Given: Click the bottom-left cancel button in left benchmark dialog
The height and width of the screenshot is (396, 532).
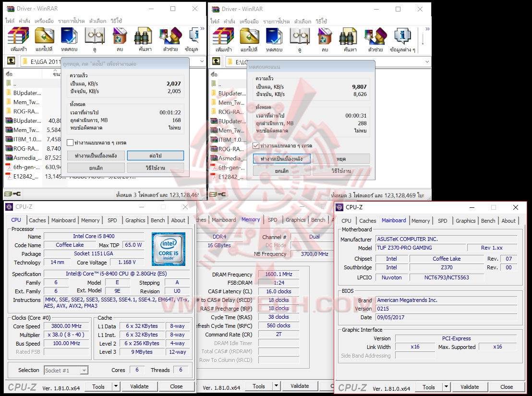Looking at the screenshot, I should pyautogui.click(x=96, y=168).
